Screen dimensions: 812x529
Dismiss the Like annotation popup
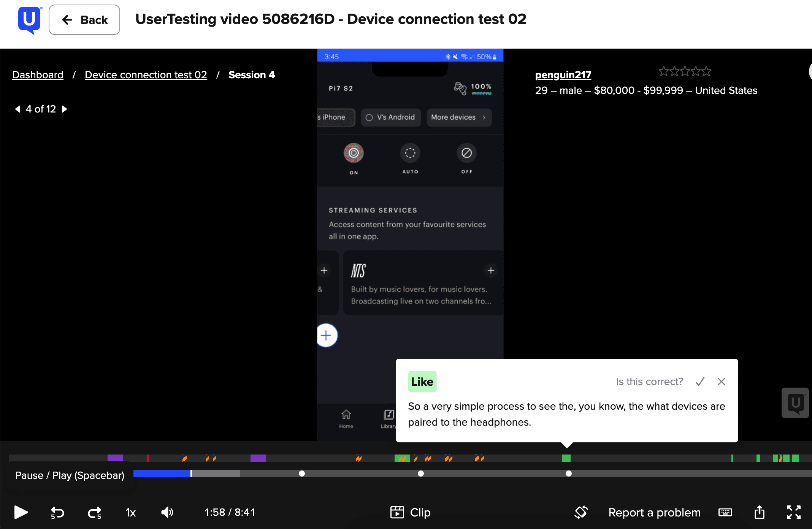[x=721, y=382]
